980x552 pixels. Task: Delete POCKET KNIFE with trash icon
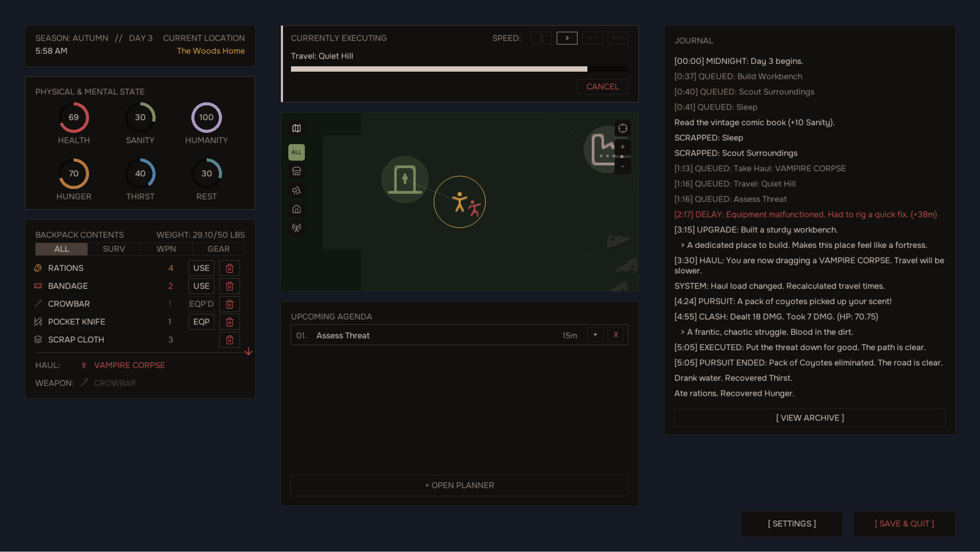pyautogui.click(x=230, y=322)
